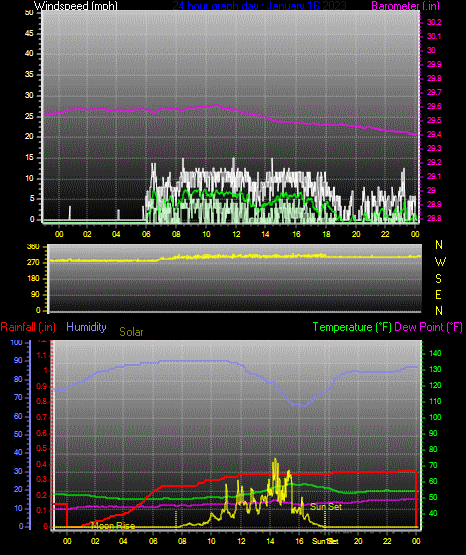Click the 45 windspeed scale value
This screenshot has height=555, width=466.
pyautogui.click(x=29, y=34)
